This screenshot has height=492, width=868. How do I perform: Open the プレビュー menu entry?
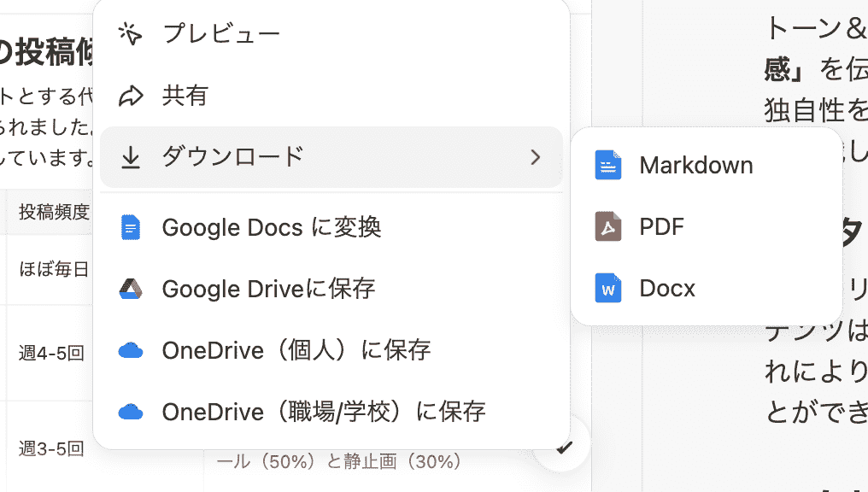coord(331,34)
